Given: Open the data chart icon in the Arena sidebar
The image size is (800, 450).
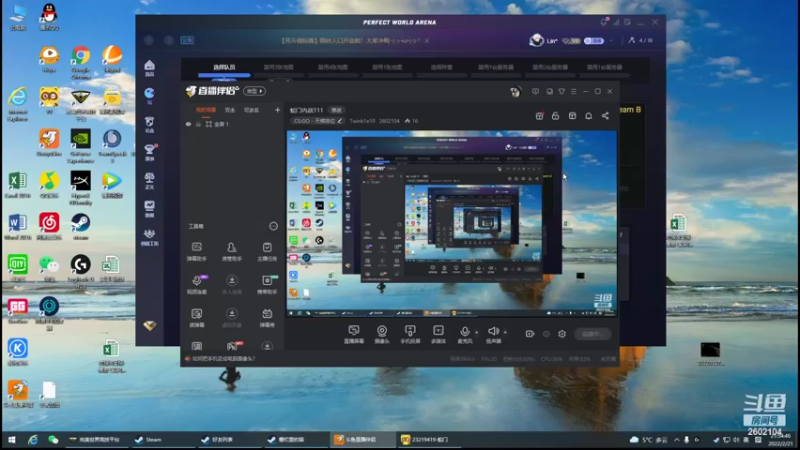Looking at the screenshot, I should click(x=149, y=205).
